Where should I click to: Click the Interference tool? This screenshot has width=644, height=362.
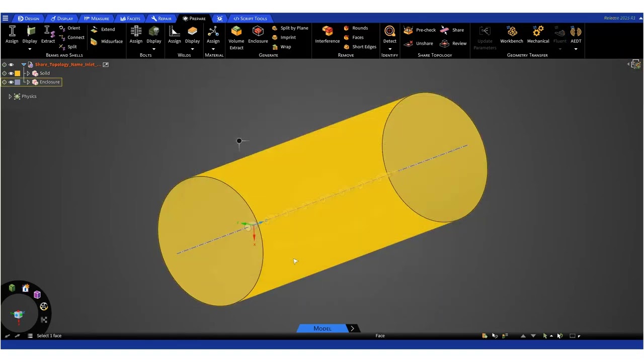(328, 35)
